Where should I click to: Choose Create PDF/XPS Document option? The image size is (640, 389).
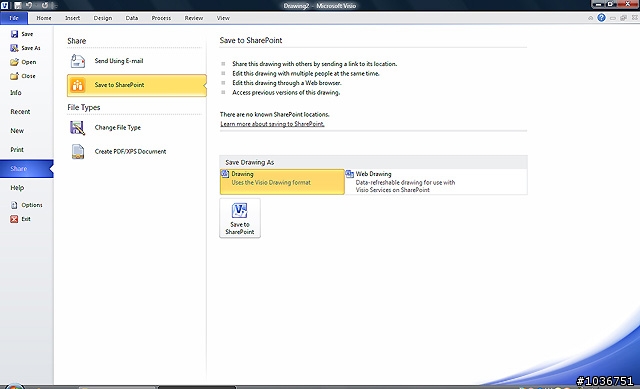coord(136,151)
